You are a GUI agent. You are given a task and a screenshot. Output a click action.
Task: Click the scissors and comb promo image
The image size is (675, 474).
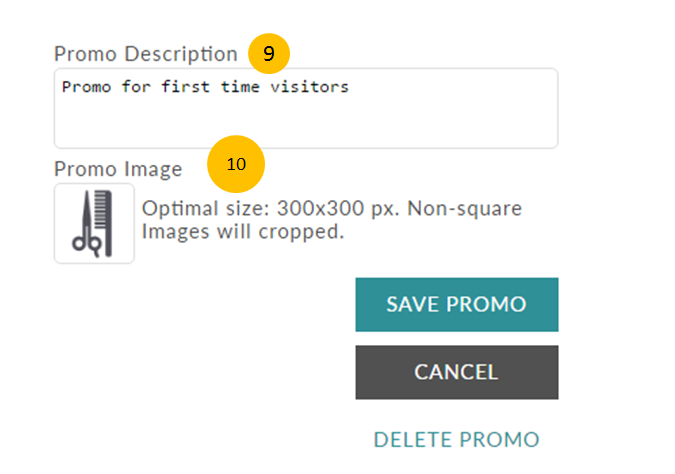[94, 223]
